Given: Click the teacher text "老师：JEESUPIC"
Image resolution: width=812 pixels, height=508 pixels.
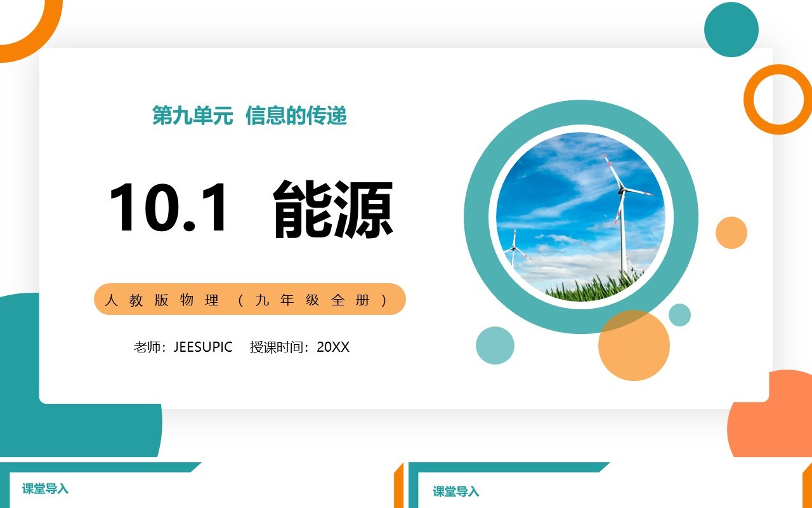Looking at the screenshot, I should pyautogui.click(x=183, y=347).
